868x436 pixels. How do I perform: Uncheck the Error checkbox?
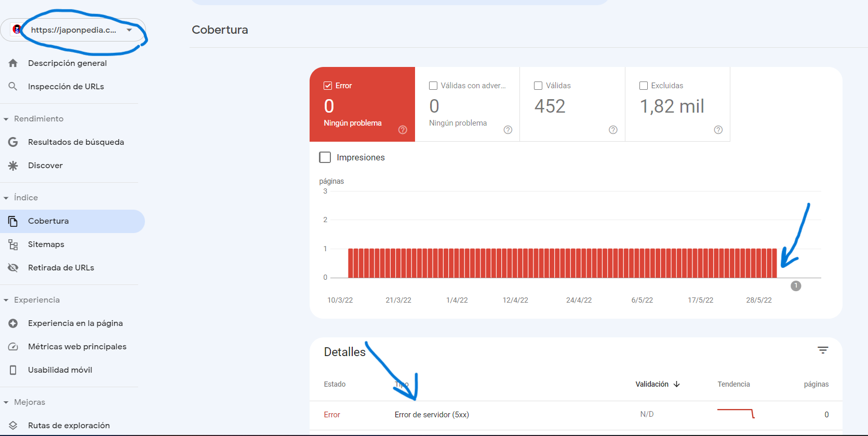pos(328,86)
